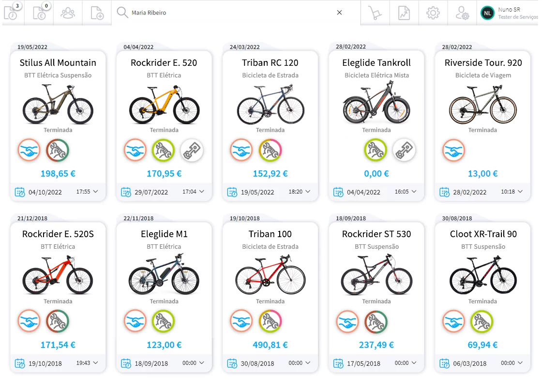Open the customers group icon
Screen dimensions: 542x392
(68, 13)
